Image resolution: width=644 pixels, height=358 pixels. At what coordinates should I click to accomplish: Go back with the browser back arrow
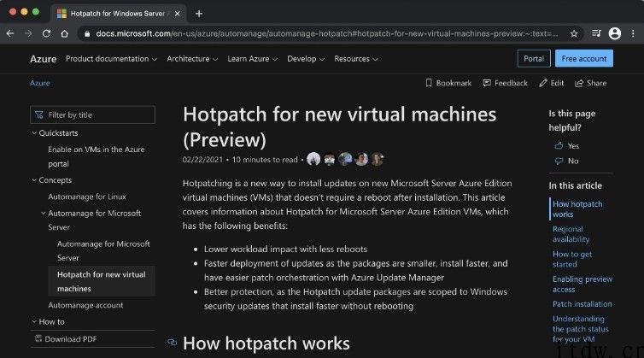[x=10, y=33]
